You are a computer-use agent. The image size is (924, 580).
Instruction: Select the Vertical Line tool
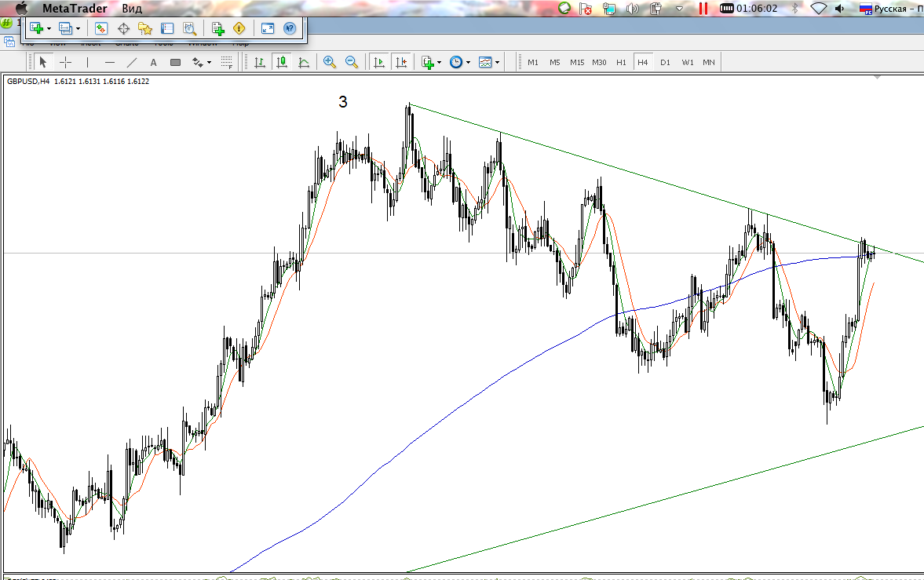87,62
